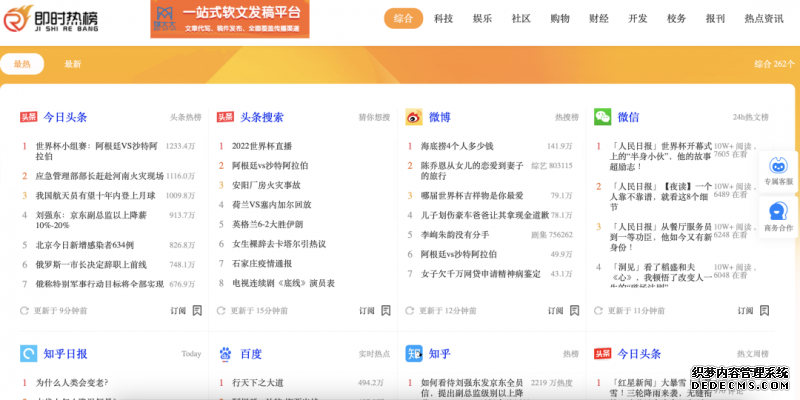Open the 微博 card title link
Image resolution: width=800 pixels, height=400 pixels.
point(440,117)
